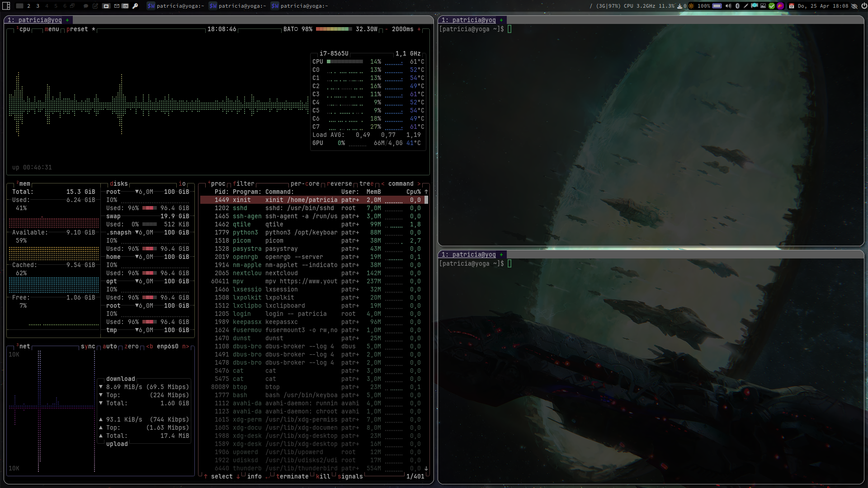
Task: Click the calendar icon beside the date
Action: (792, 6)
